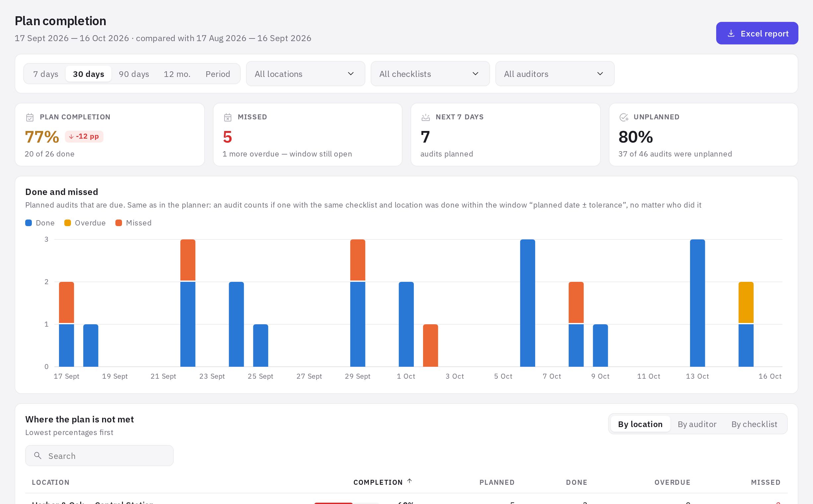Image resolution: width=813 pixels, height=504 pixels.
Task: Switch to By checklist tab
Action: [754, 424]
